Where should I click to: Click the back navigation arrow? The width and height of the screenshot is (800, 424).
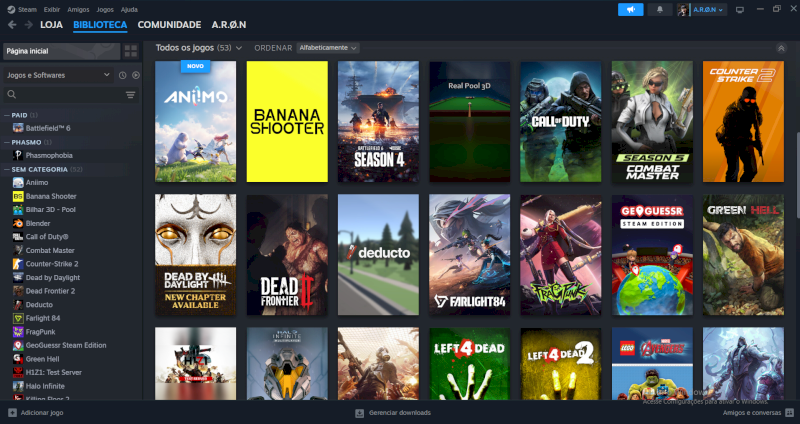click(x=12, y=25)
